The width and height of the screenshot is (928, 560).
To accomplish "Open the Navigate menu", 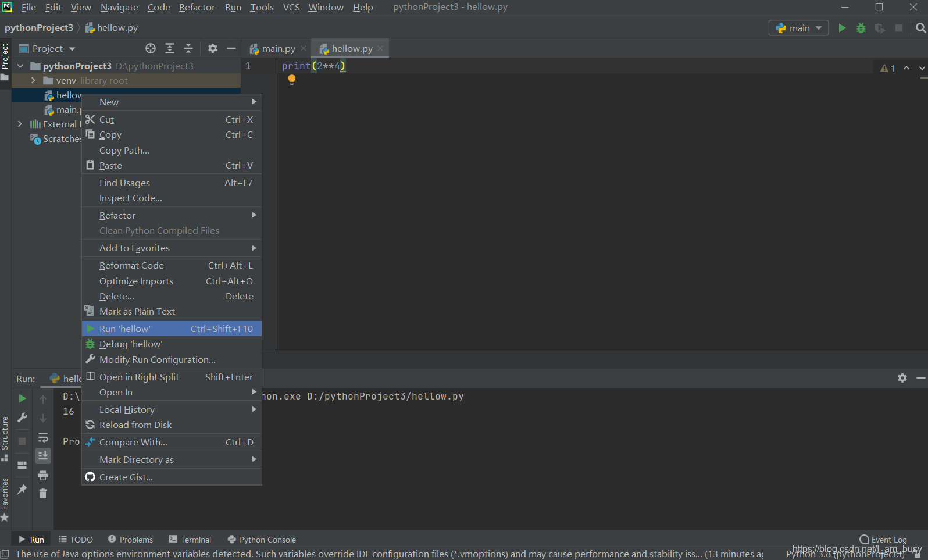I will [x=119, y=7].
